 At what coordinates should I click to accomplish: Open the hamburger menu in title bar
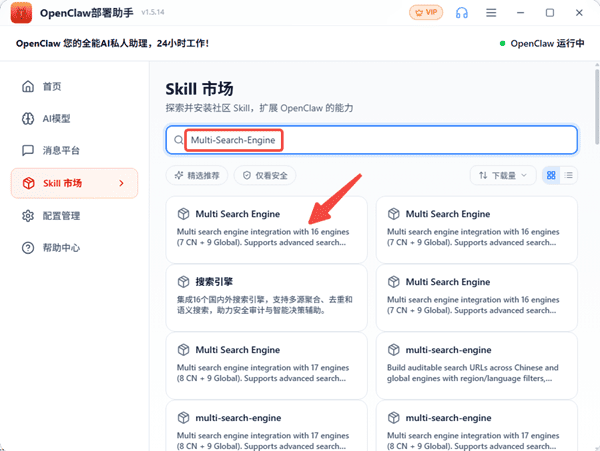click(491, 13)
